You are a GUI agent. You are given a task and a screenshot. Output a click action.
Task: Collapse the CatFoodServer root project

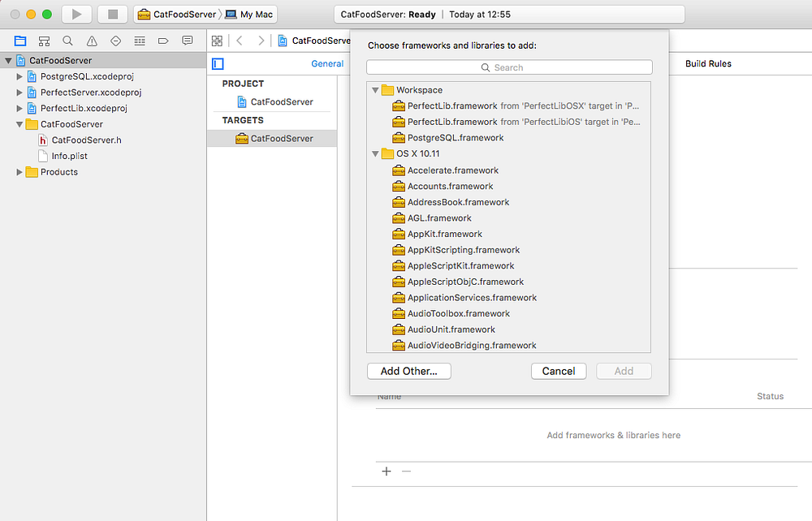point(8,61)
